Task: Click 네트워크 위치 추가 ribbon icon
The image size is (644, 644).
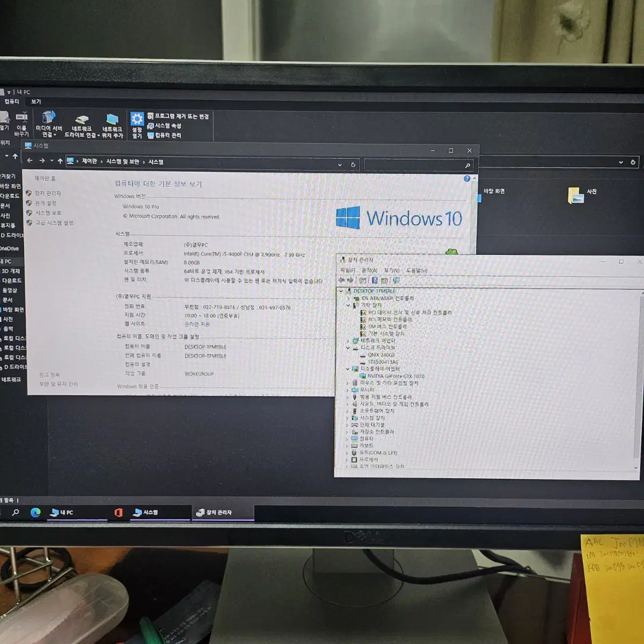Action: [112, 126]
